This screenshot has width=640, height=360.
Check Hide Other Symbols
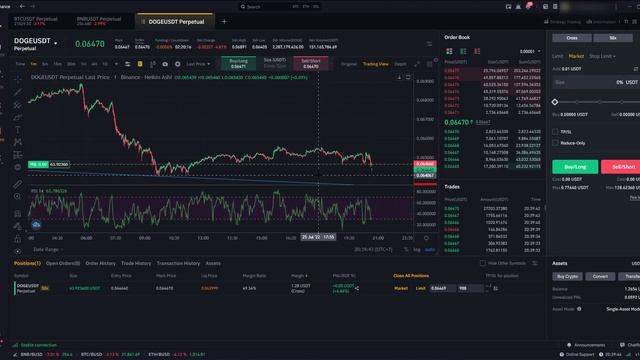(483, 263)
